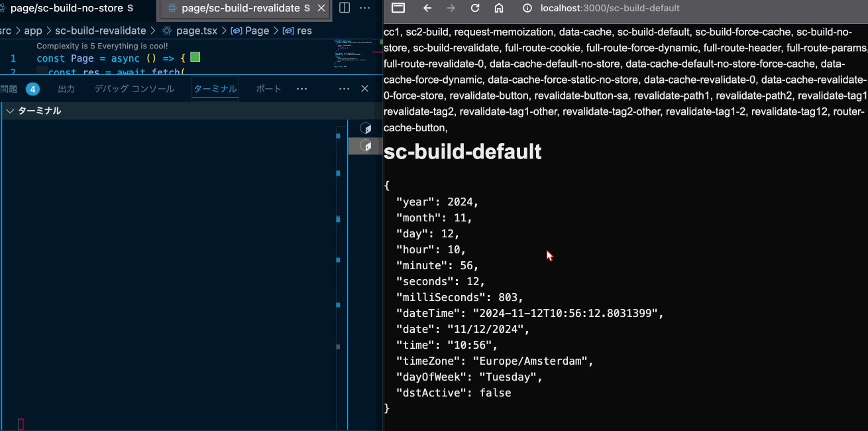Open panel views and more actions ellipsis
The height and width of the screenshot is (431, 868).
click(x=344, y=89)
